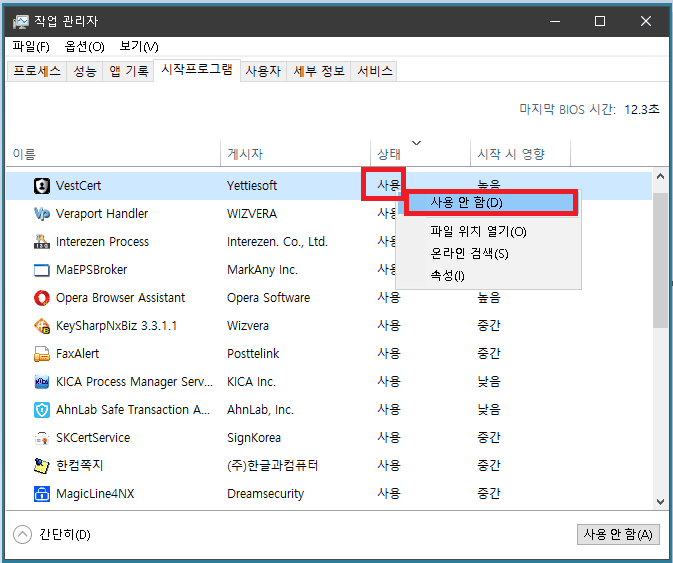
Task: Select the MaEPSBroker row name
Action: [x=91, y=270]
